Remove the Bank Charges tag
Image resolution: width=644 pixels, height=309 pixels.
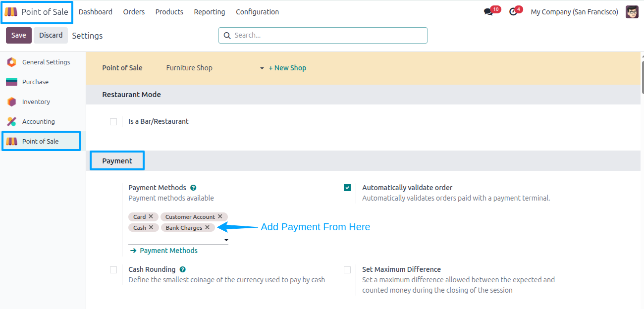point(207,227)
